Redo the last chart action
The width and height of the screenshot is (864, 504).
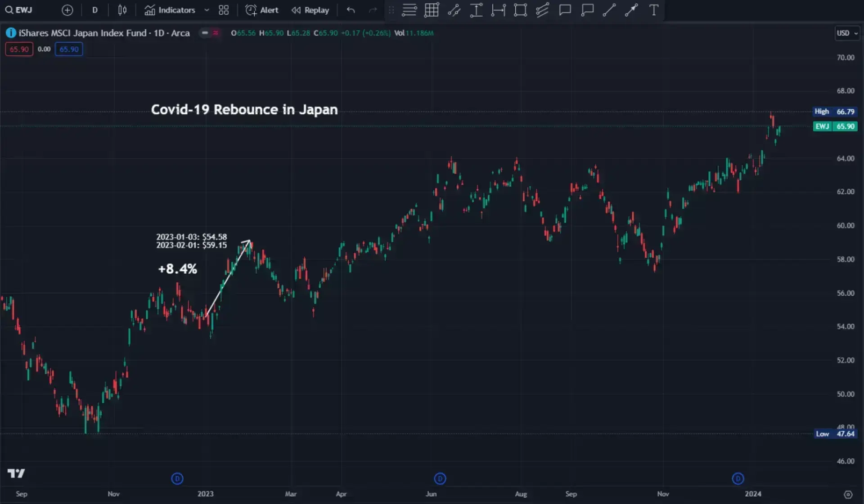tap(373, 10)
